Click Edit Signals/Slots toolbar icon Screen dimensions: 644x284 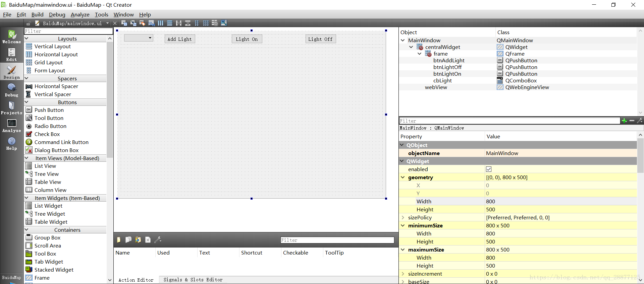pos(133,23)
